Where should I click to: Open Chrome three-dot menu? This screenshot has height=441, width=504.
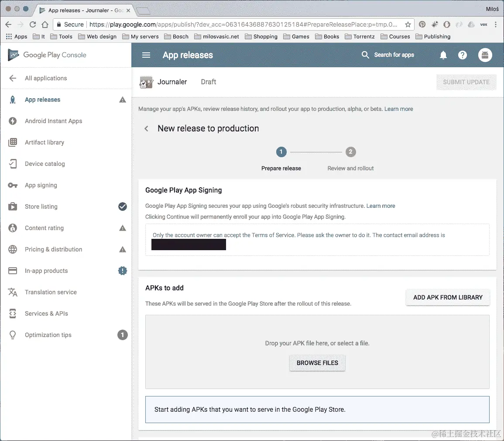(x=496, y=24)
